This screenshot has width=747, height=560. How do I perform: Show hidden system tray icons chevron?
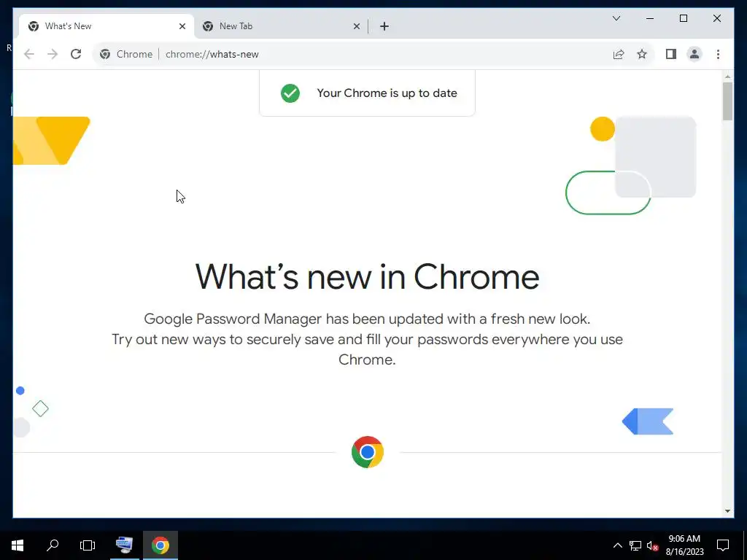(617, 545)
